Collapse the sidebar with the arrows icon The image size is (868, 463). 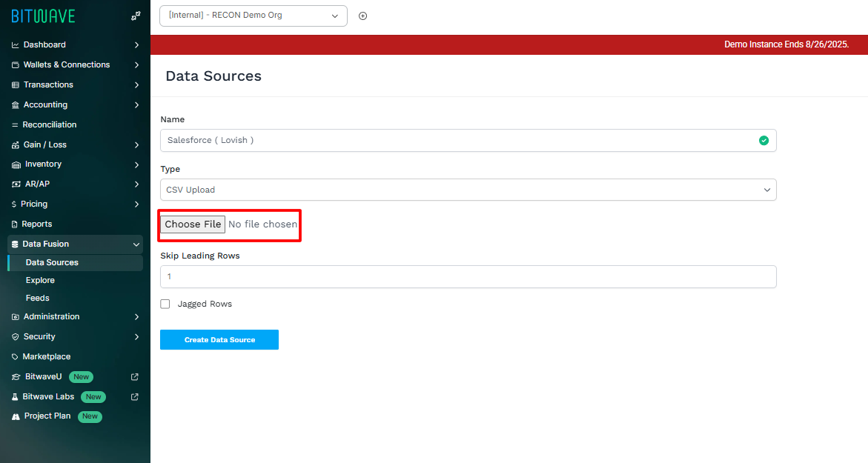[136, 16]
